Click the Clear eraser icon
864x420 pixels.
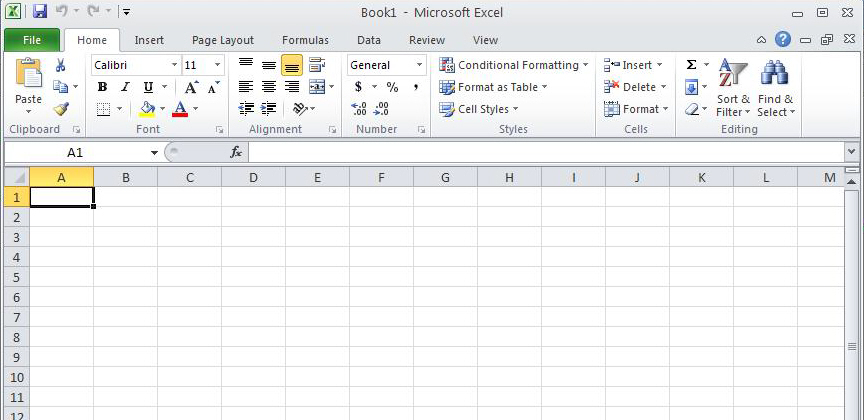tap(692, 109)
